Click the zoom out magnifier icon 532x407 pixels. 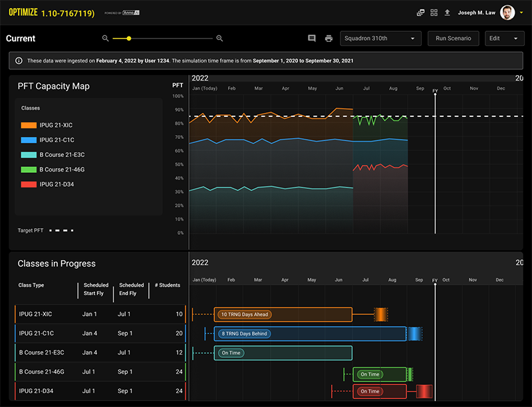(x=105, y=39)
